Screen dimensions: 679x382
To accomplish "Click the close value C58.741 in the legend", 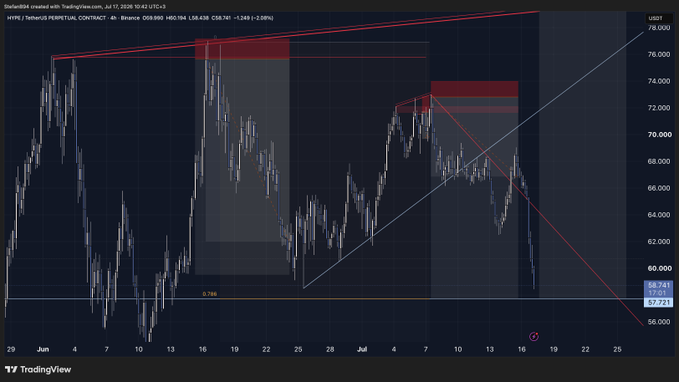I will pos(221,18).
